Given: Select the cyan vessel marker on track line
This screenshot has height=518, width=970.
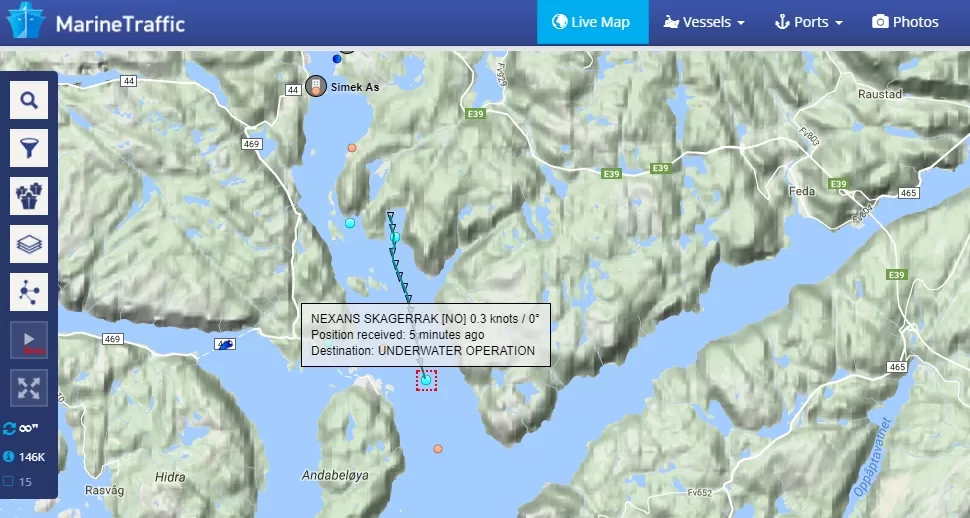Looking at the screenshot, I should tap(395, 237).
